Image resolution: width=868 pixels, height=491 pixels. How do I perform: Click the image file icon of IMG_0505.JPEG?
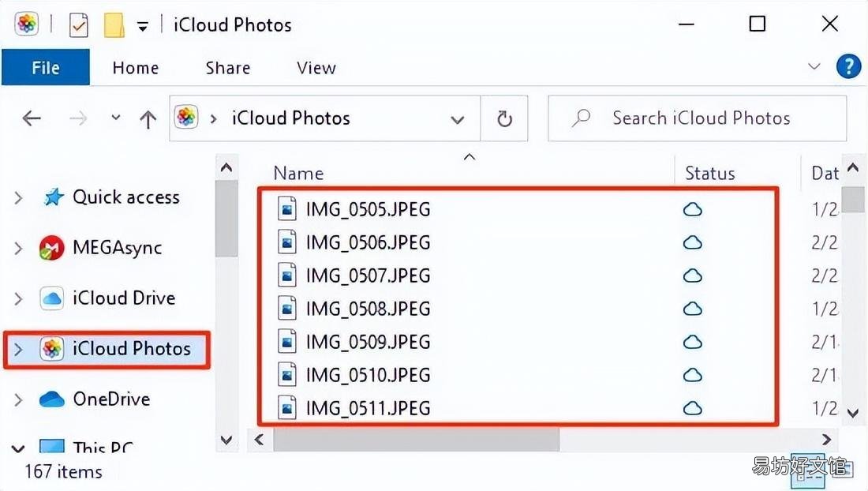pos(286,209)
